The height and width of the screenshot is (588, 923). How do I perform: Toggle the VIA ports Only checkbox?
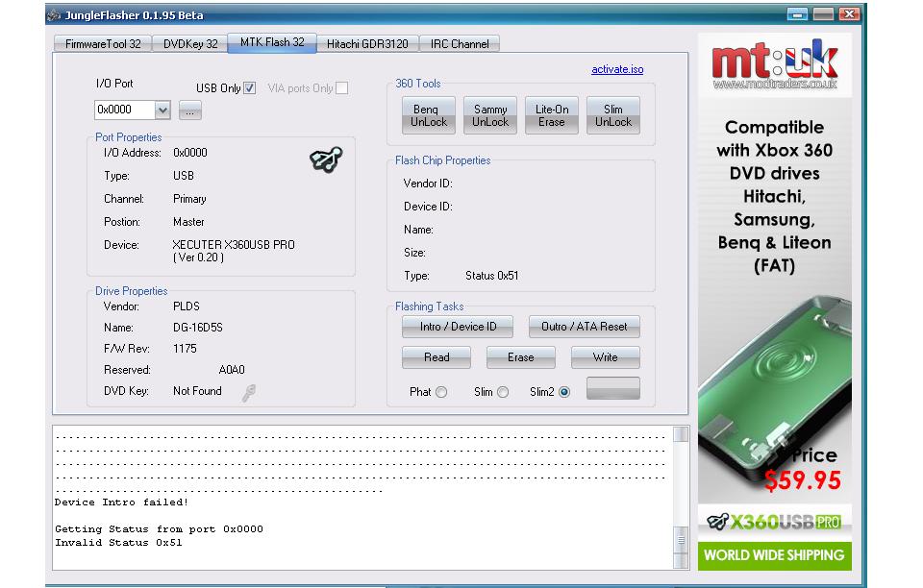341,88
